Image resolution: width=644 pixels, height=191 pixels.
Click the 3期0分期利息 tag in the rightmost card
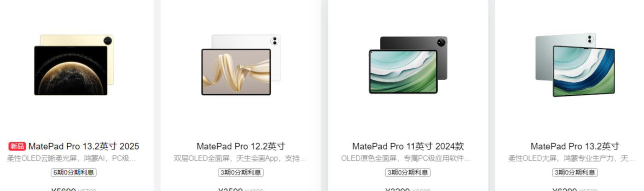click(x=575, y=173)
